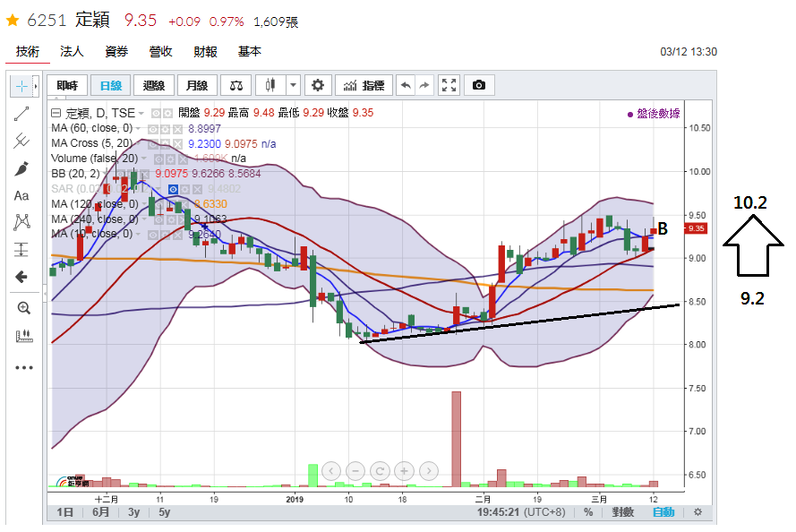The image size is (796, 532).
Task: Select 即時 realtime interval
Action: (x=67, y=85)
